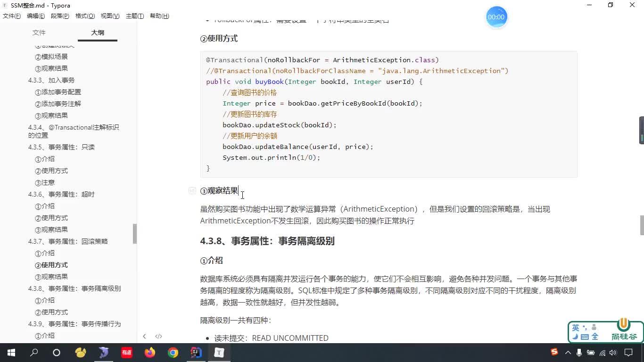
Task: Jump to 4.3.5 事务属性：只读 in outline
Action: click(x=61, y=147)
